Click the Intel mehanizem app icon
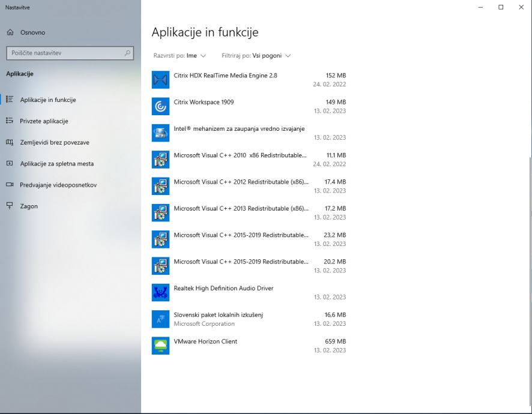532x414 pixels. tap(160, 133)
